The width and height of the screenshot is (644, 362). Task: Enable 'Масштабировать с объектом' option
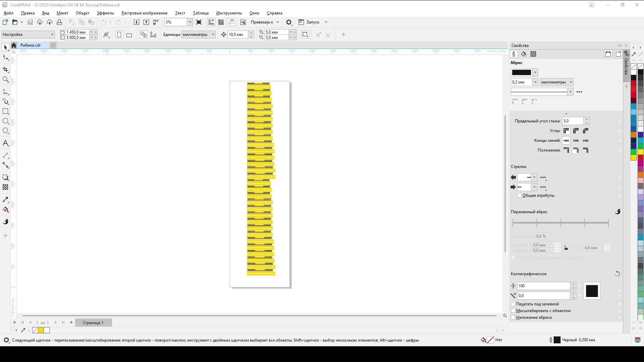(x=514, y=311)
